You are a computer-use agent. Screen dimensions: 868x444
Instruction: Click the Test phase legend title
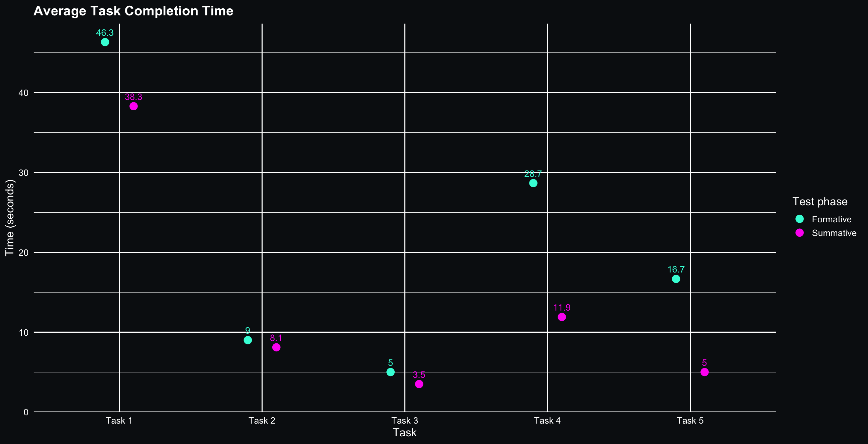(819, 202)
